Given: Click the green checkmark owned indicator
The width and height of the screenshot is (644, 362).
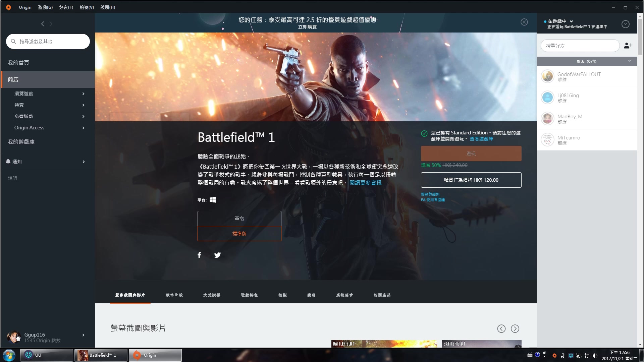Looking at the screenshot, I should point(424,133).
